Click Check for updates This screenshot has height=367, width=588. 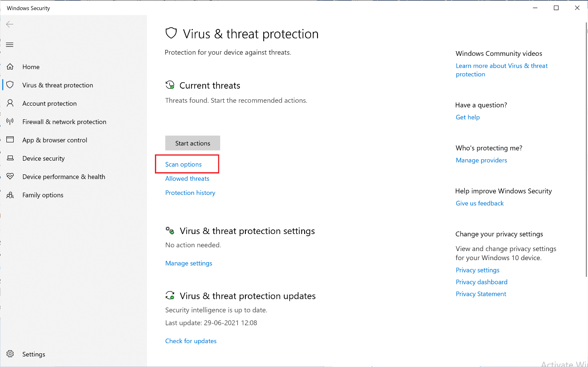pyautogui.click(x=191, y=341)
